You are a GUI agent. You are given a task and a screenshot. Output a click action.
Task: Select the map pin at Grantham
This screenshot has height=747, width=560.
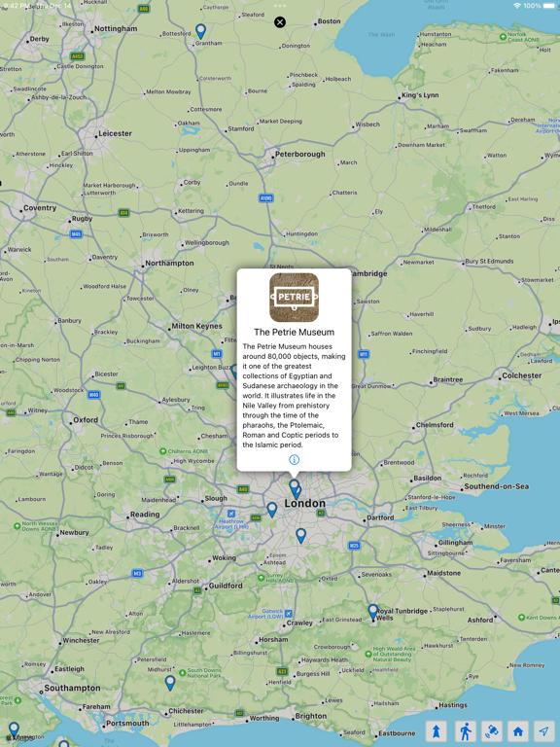coord(201,31)
